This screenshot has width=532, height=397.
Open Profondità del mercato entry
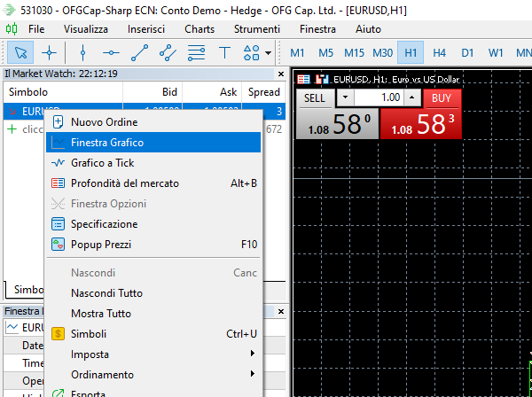pyautogui.click(x=153, y=183)
